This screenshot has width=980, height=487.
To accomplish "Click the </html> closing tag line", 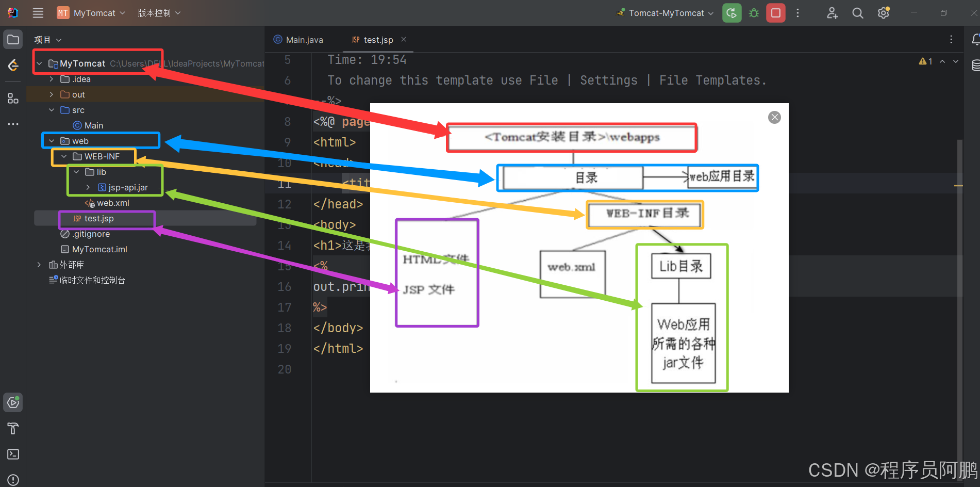I will pyautogui.click(x=338, y=349).
